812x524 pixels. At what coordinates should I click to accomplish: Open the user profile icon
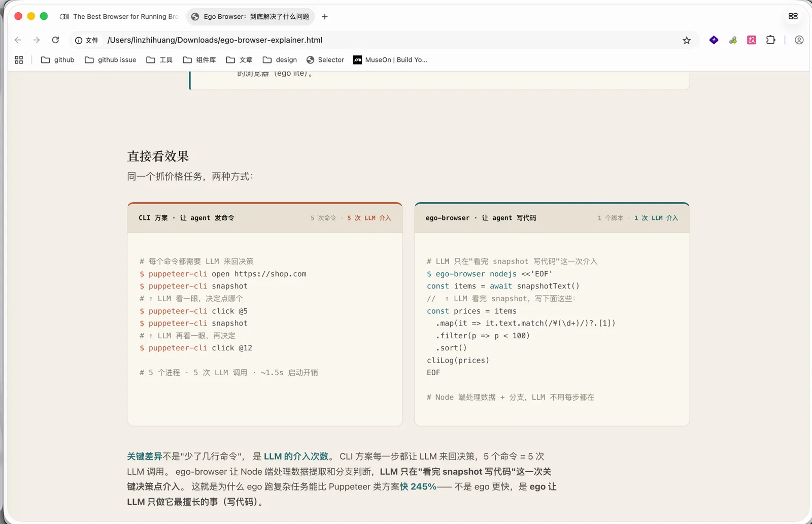point(799,40)
